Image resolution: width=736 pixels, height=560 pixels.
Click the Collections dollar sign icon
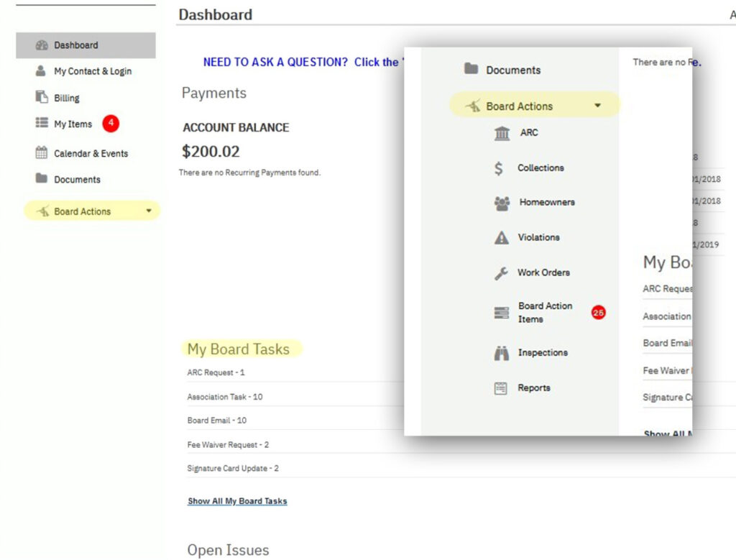(499, 168)
